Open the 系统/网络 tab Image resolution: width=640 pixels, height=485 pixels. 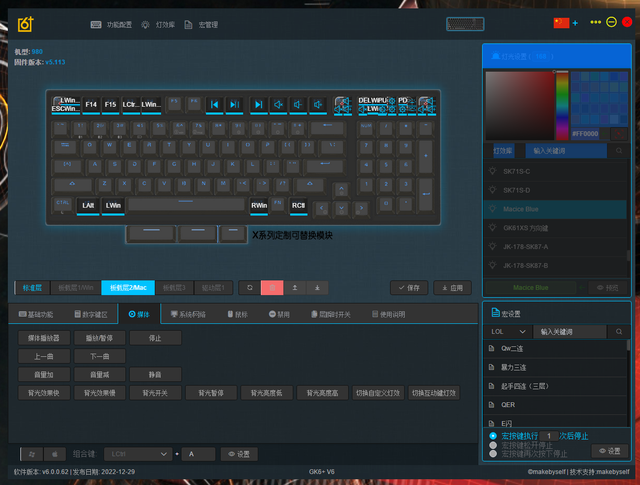[x=188, y=314]
